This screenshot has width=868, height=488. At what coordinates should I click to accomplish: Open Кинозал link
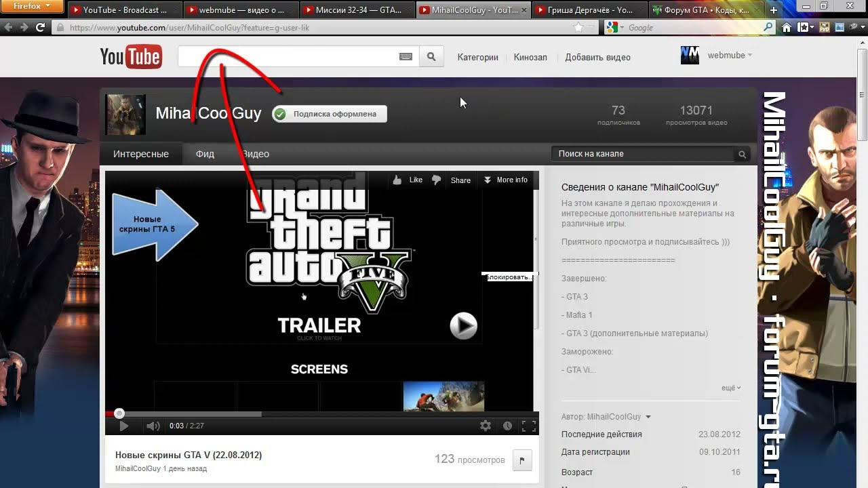click(x=530, y=58)
